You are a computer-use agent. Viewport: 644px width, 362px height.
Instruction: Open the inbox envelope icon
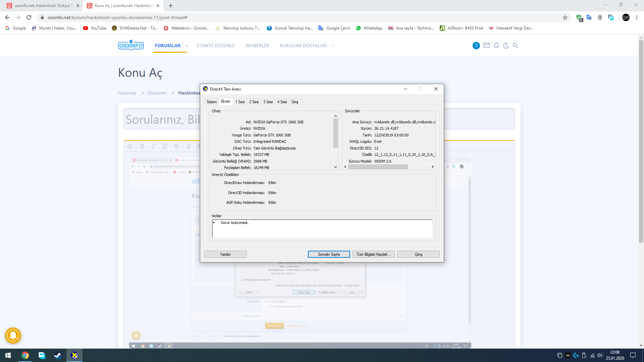click(x=486, y=46)
